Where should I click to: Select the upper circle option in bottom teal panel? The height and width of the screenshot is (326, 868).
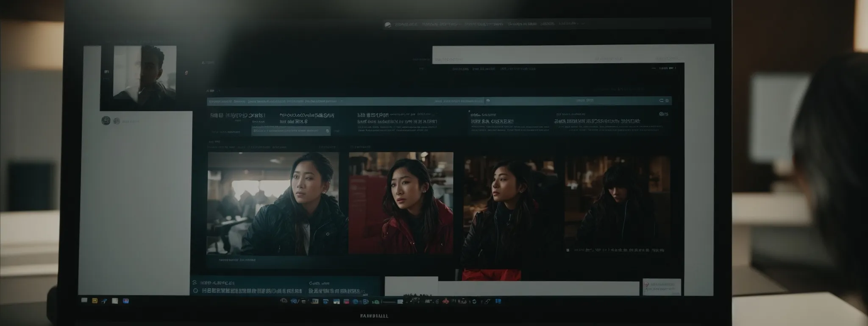[x=195, y=282]
